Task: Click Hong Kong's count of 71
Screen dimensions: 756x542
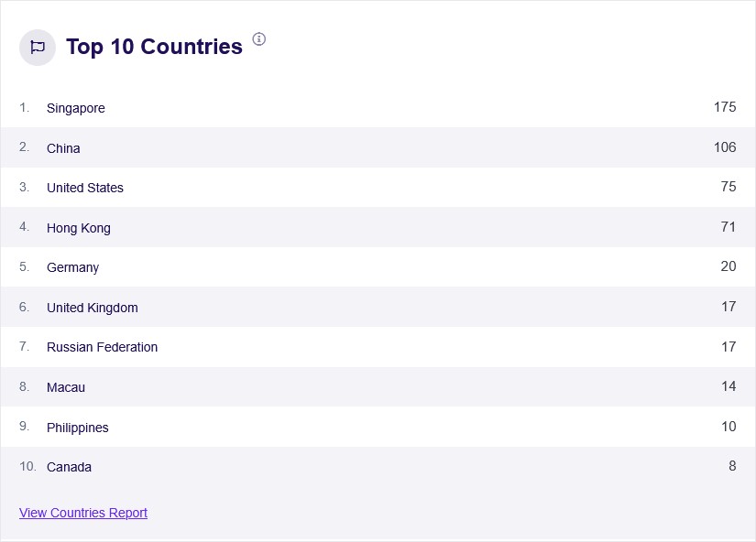Action: click(729, 227)
